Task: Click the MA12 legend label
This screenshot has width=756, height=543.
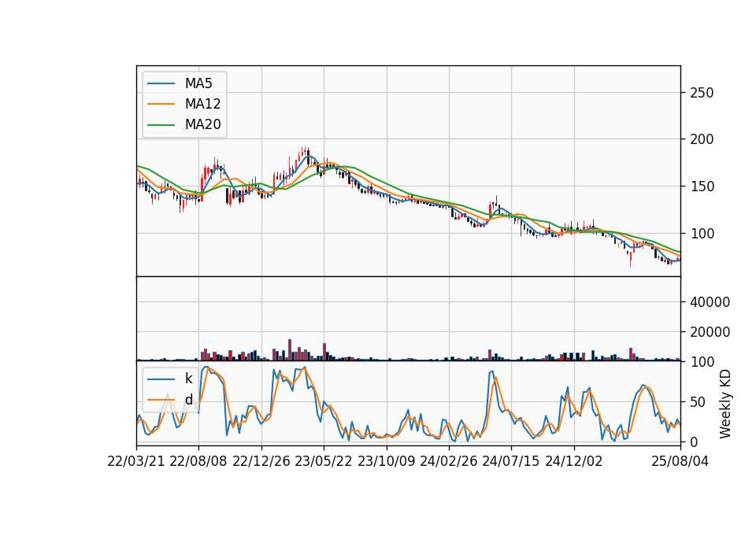Action: point(202,104)
